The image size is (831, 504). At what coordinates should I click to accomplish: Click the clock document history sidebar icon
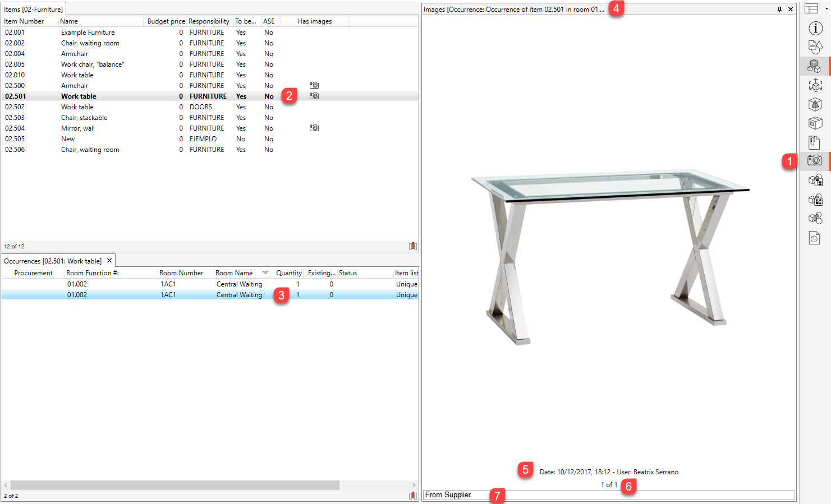coord(814,238)
